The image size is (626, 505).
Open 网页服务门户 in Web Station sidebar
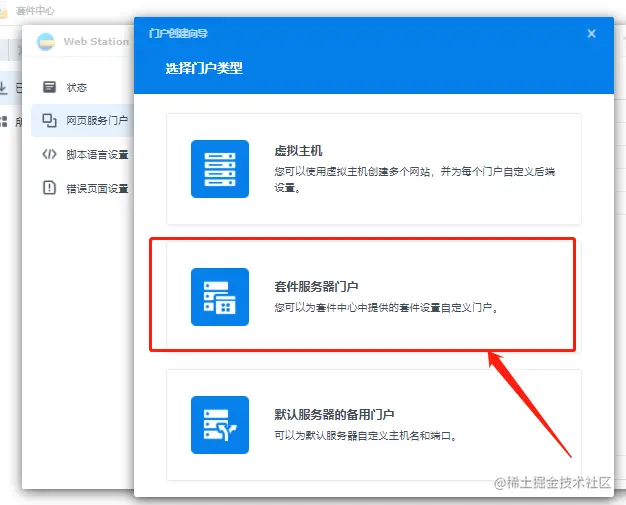point(82,120)
